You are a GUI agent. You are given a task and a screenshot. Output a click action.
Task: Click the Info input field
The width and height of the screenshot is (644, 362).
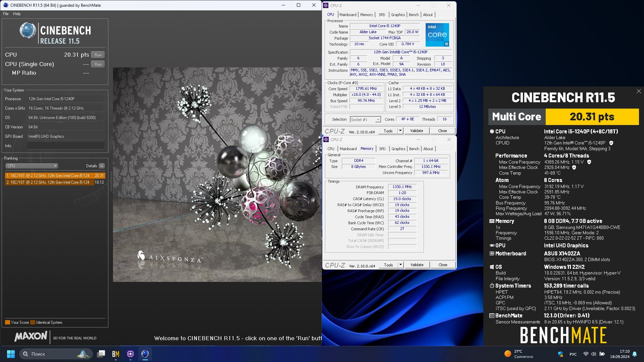[x=65, y=146]
